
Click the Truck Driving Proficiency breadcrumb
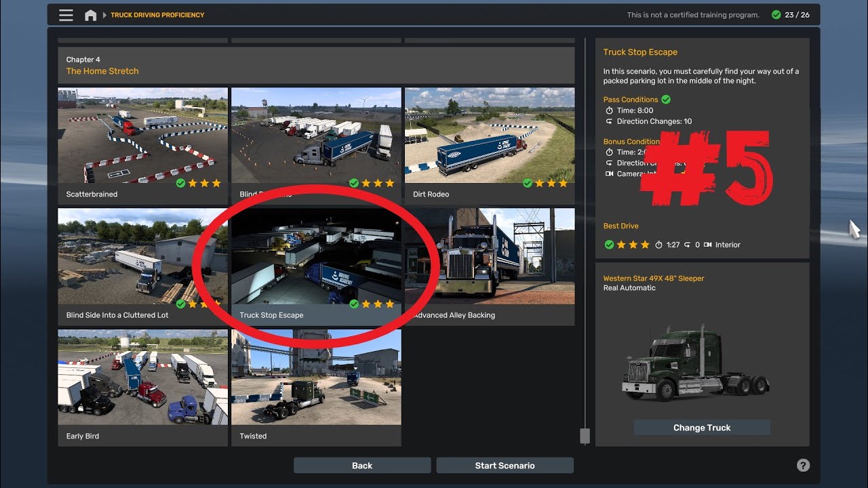pos(157,15)
